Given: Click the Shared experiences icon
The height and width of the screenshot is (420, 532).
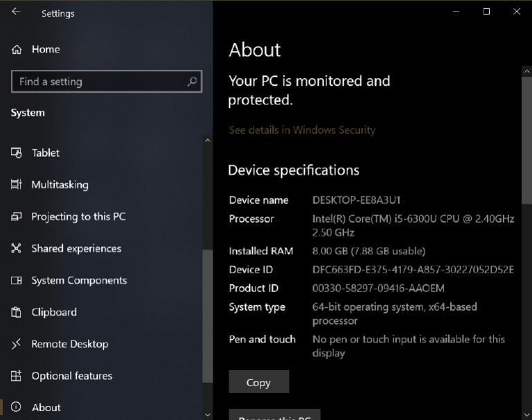Looking at the screenshot, I should (17, 248).
